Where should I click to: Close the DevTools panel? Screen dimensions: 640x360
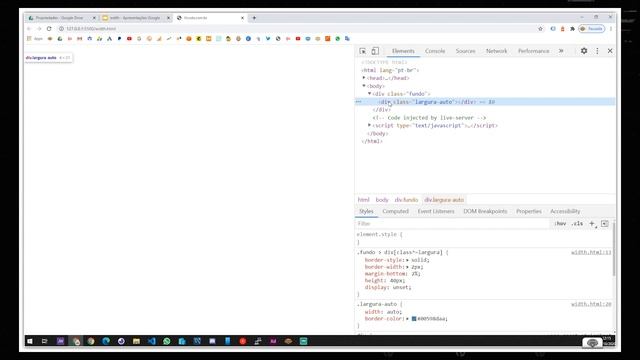[x=610, y=51]
